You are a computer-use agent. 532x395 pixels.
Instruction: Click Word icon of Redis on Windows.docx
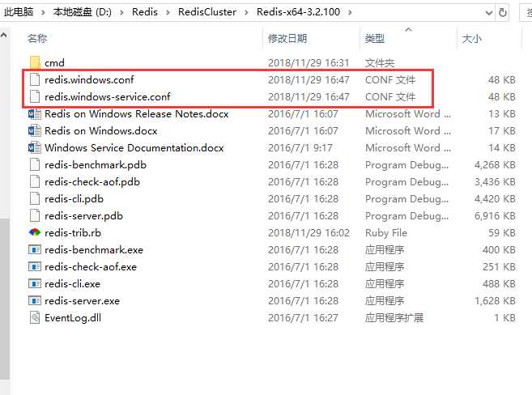[35, 131]
